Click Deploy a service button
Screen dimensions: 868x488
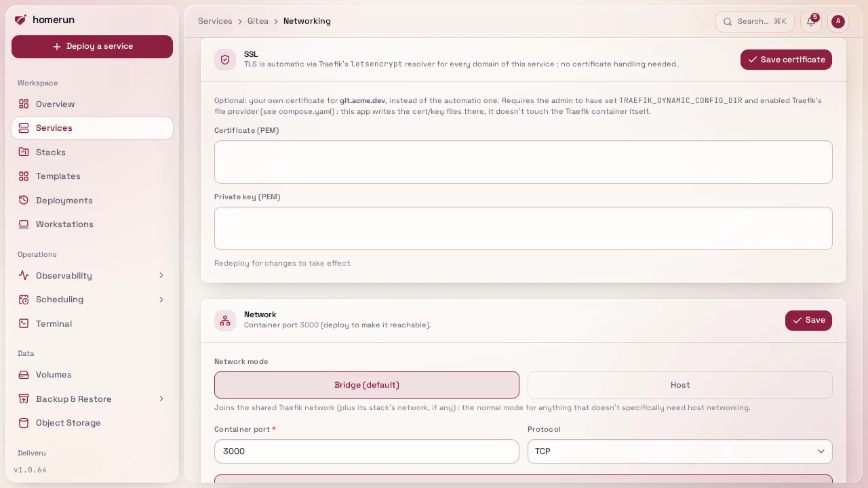tap(92, 47)
